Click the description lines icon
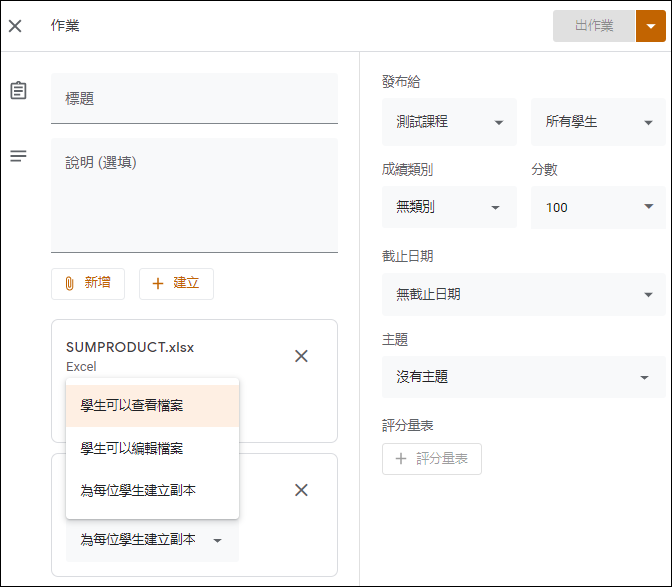The height and width of the screenshot is (587, 672). 18,156
